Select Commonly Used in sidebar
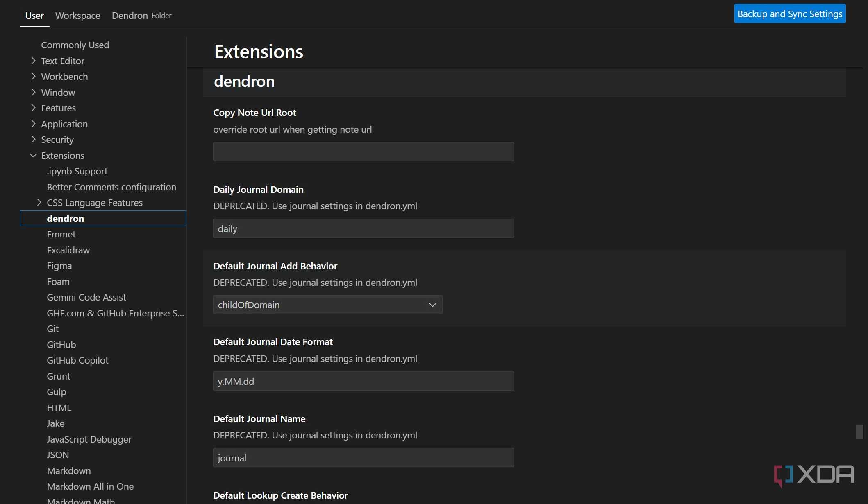Viewport: 868px width, 504px height. pyautogui.click(x=75, y=45)
